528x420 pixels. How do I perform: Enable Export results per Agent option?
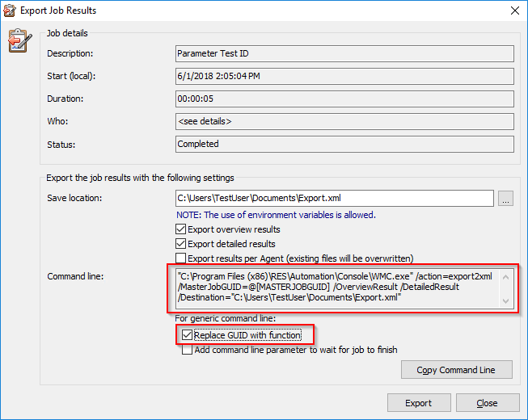click(x=181, y=258)
